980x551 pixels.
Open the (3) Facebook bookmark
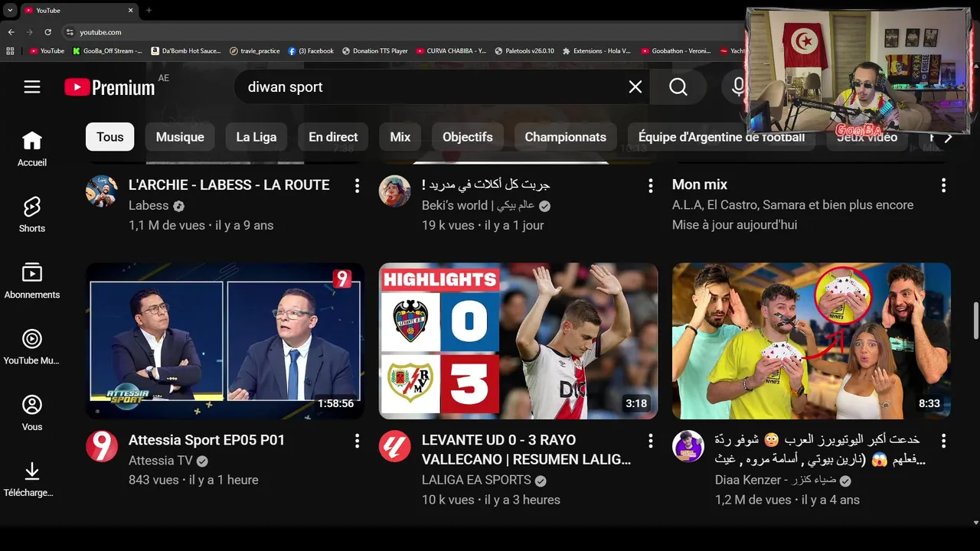pyautogui.click(x=311, y=51)
